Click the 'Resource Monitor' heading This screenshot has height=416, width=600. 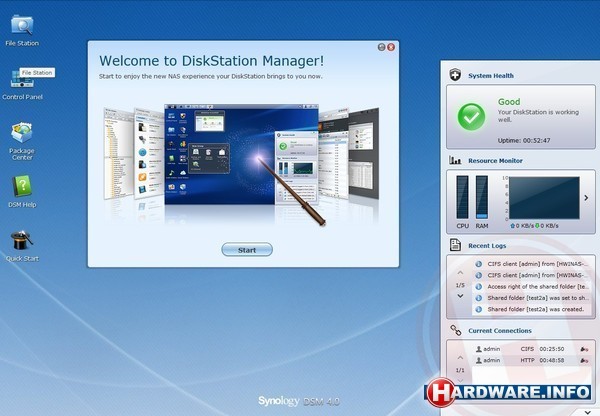496,161
